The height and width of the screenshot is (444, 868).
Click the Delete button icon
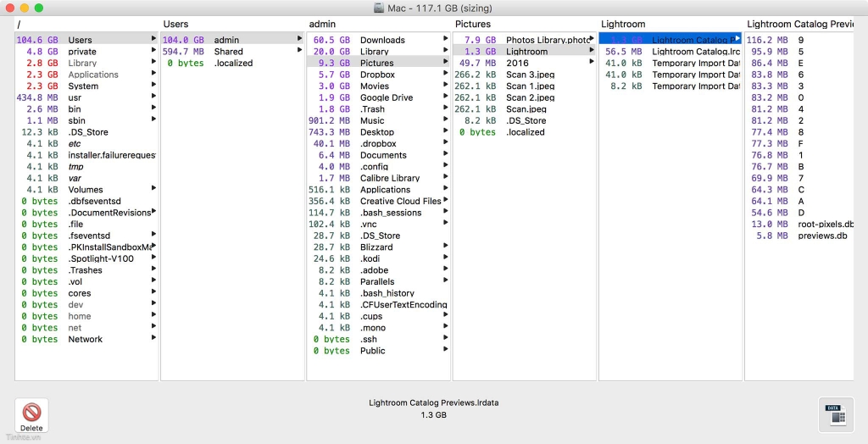pos(31,412)
